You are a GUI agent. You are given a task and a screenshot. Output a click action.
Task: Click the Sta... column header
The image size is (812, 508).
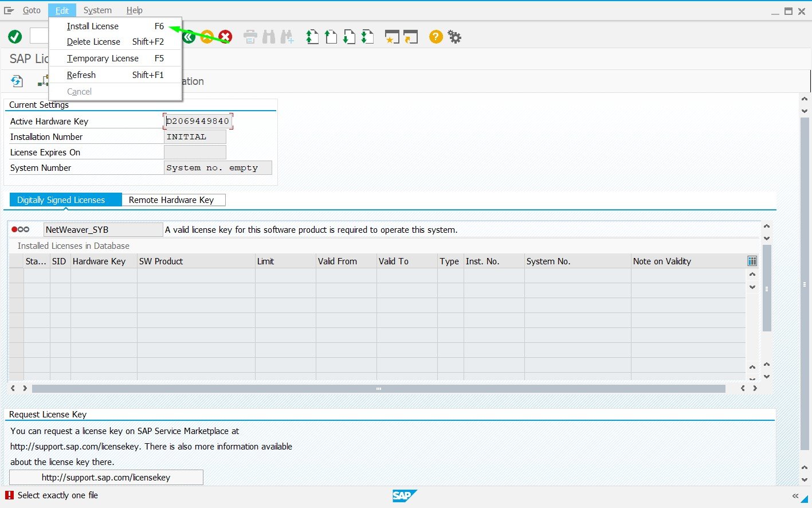[37, 261]
